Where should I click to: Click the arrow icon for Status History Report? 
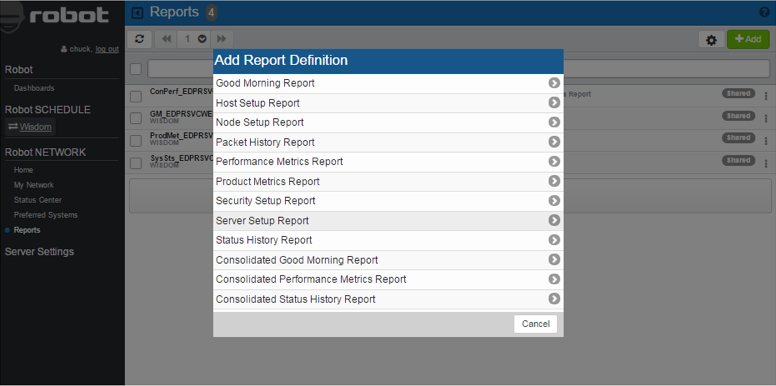(554, 240)
